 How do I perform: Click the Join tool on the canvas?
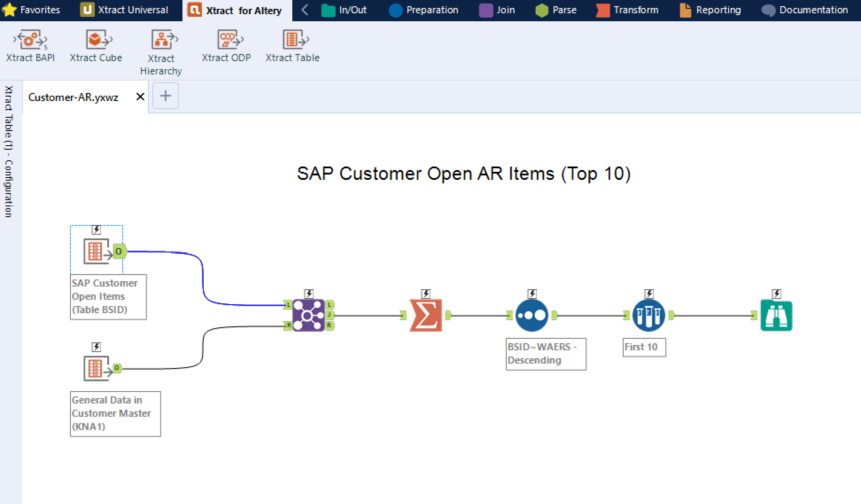pyautogui.click(x=309, y=315)
